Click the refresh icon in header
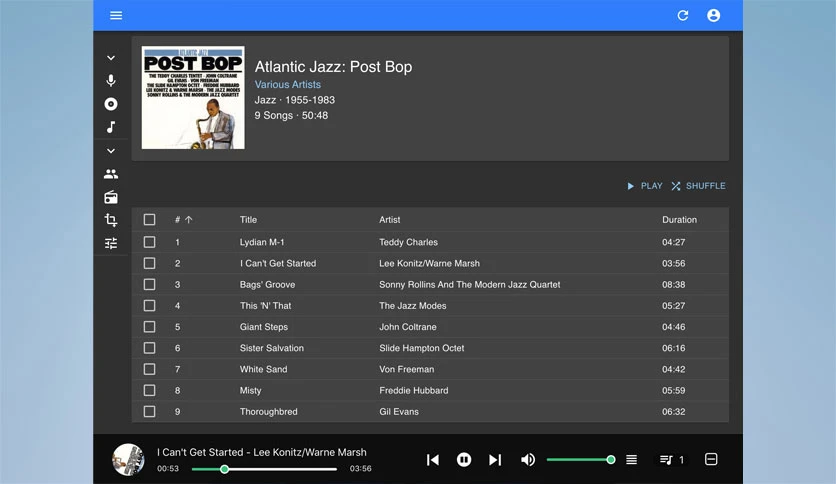This screenshot has width=836, height=484. [682, 15]
